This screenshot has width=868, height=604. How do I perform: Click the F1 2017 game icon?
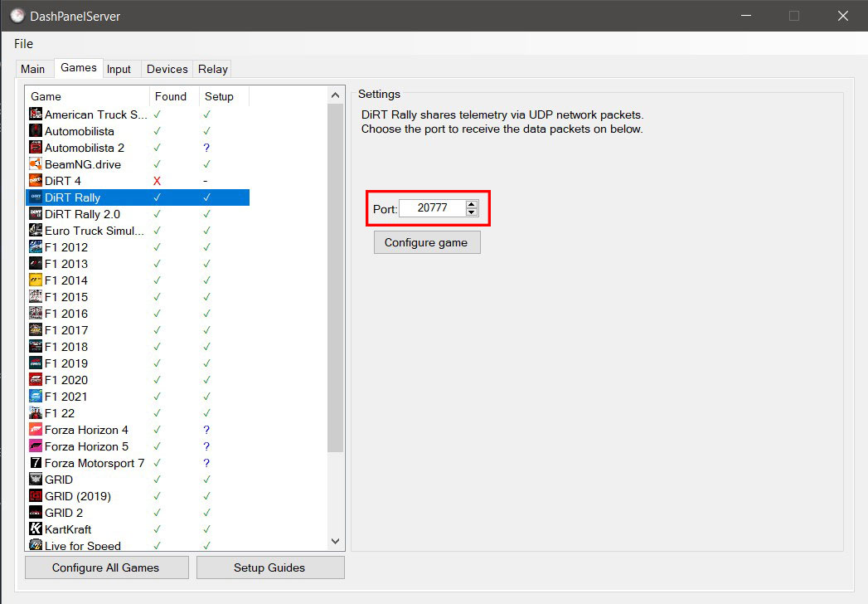point(36,330)
